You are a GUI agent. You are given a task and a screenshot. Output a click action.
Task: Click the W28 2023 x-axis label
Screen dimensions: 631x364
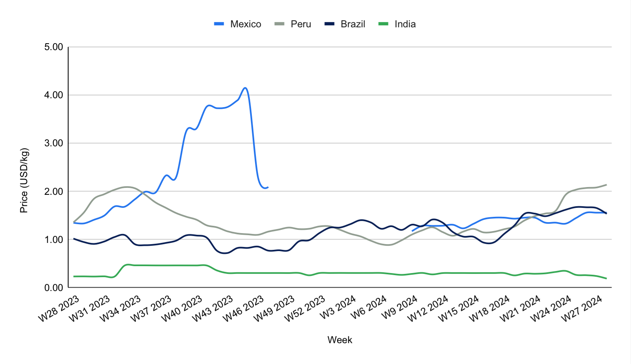59,309
